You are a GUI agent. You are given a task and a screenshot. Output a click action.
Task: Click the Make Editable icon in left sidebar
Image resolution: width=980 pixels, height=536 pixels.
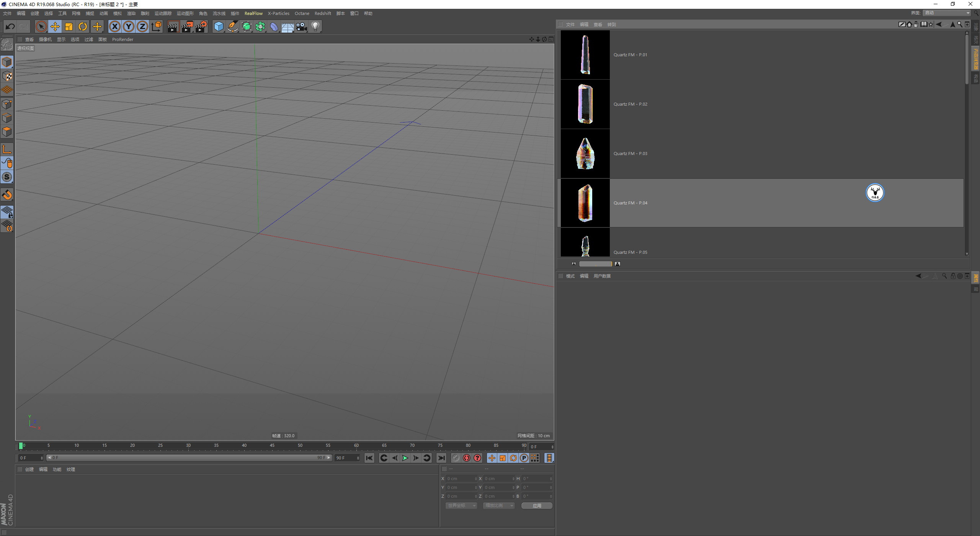tap(7, 45)
